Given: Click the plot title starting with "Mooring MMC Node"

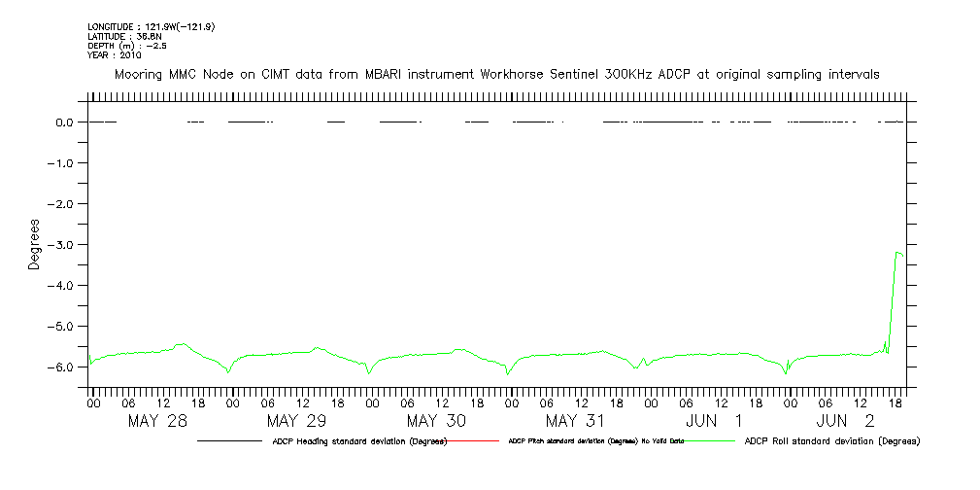Looking at the screenshot, I should [x=497, y=74].
